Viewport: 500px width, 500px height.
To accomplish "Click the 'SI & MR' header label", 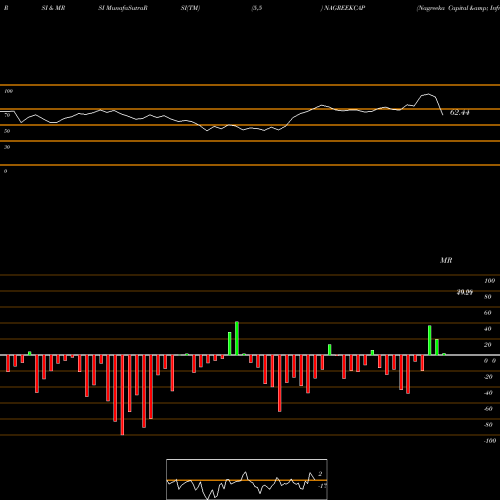I will coord(53,8).
